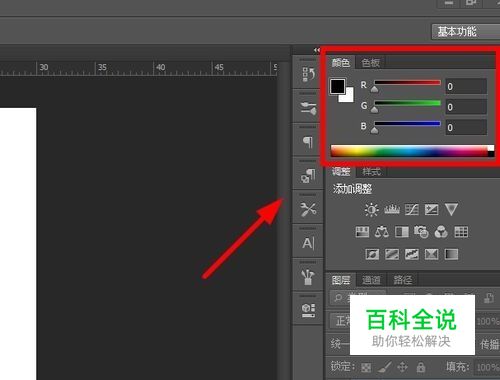Toggle lock image pixels (brush icon)
Screen dimensions: 500x380
coord(384,368)
